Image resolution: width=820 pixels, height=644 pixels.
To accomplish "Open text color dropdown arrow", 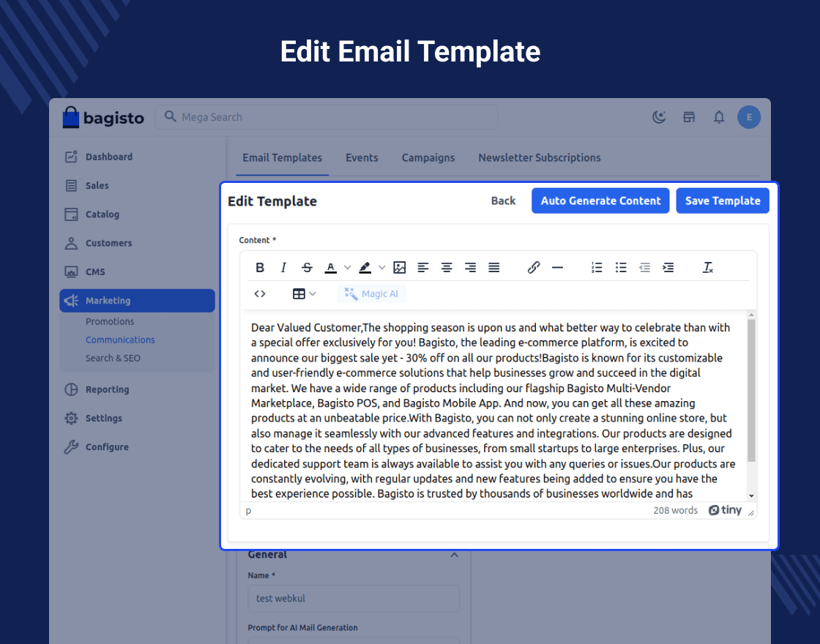I will point(347,268).
